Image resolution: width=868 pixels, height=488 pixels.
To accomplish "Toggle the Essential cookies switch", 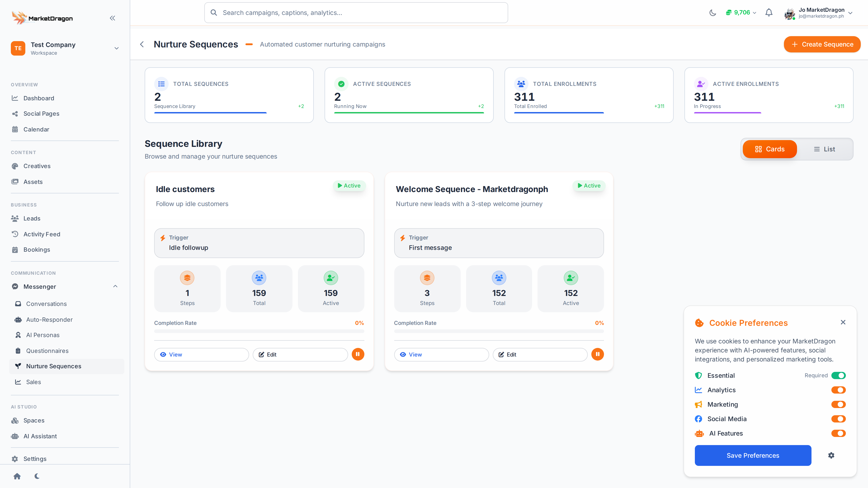I will (839, 375).
